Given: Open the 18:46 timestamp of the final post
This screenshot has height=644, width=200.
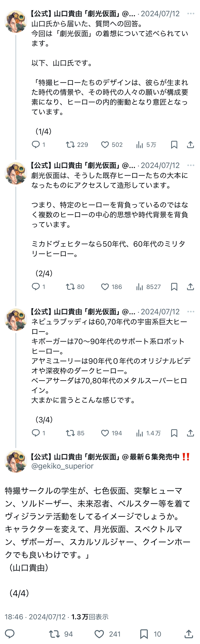Looking at the screenshot, I should (14, 617).
